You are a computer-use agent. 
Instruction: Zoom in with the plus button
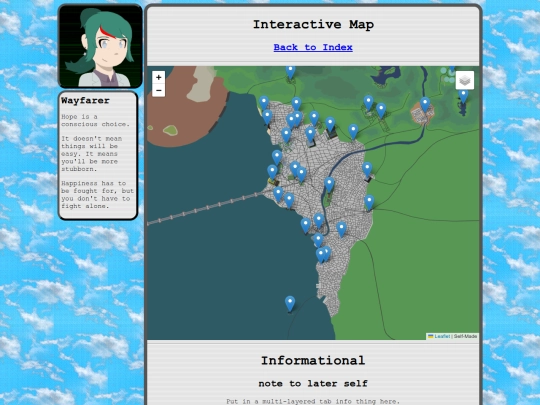point(158,77)
